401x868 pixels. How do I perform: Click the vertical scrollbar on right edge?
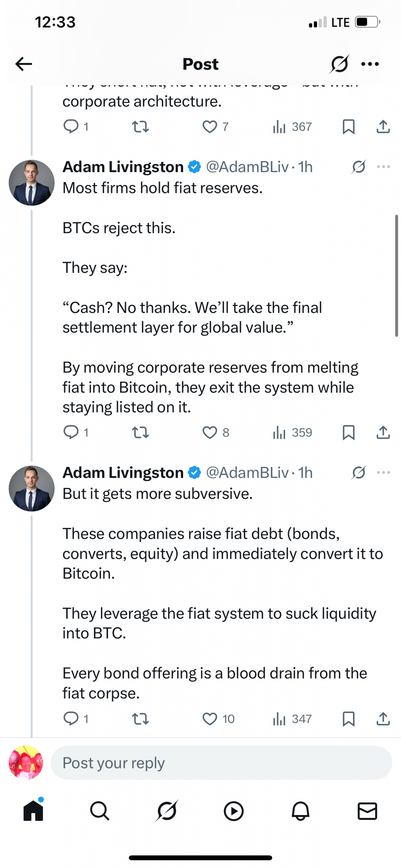coord(396,275)
